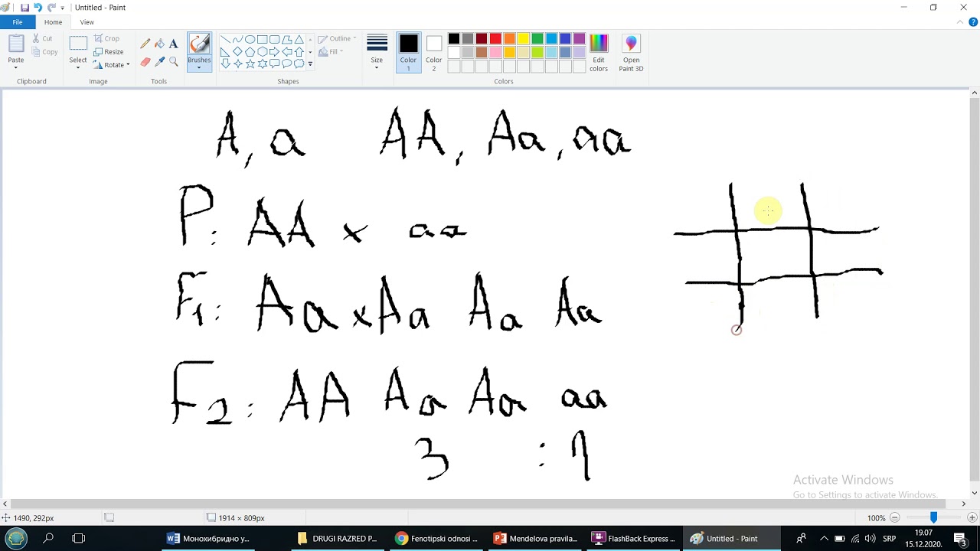Zoom out with the minus button

coord(894,518)
